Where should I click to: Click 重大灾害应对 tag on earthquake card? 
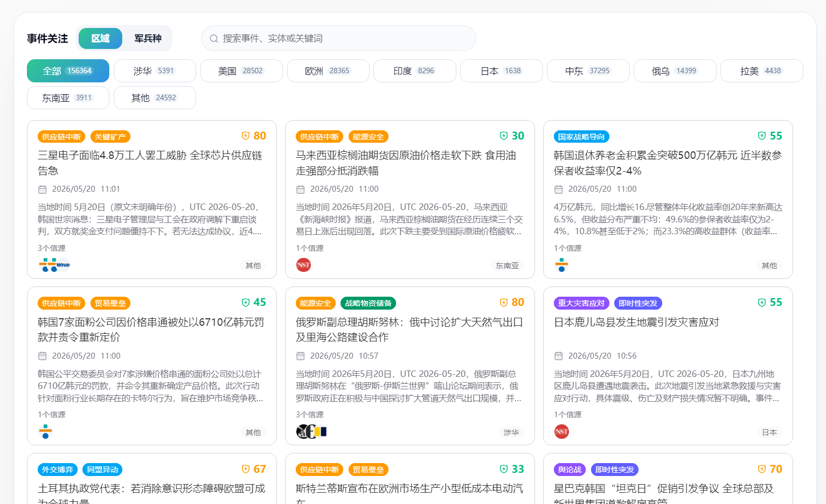click(581, 303)
